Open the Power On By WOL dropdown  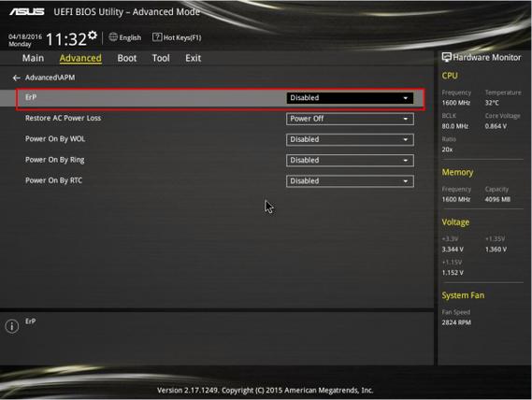(x=350, y=139)
